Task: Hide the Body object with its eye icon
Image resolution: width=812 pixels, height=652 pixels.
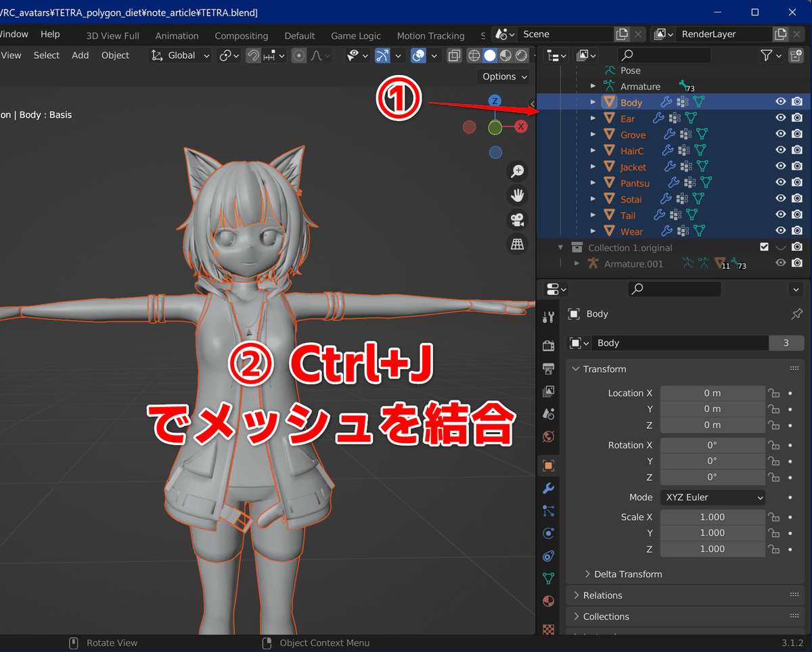Action: pos(780,101)
